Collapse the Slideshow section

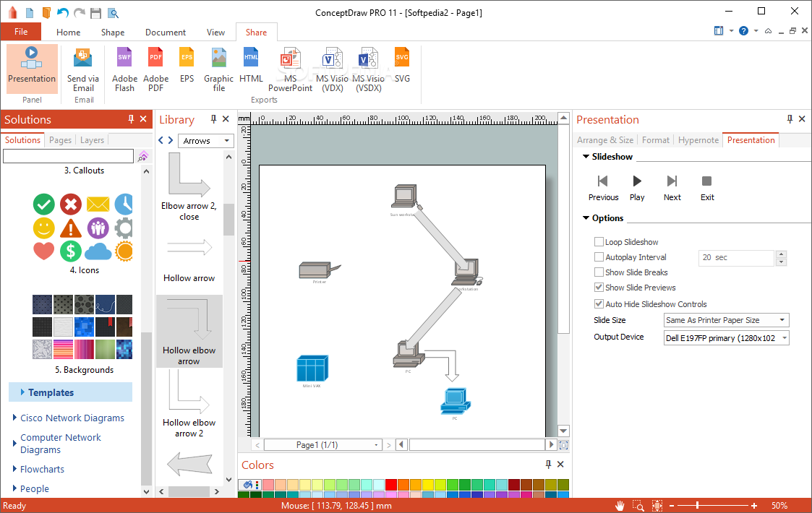point(586,156)
